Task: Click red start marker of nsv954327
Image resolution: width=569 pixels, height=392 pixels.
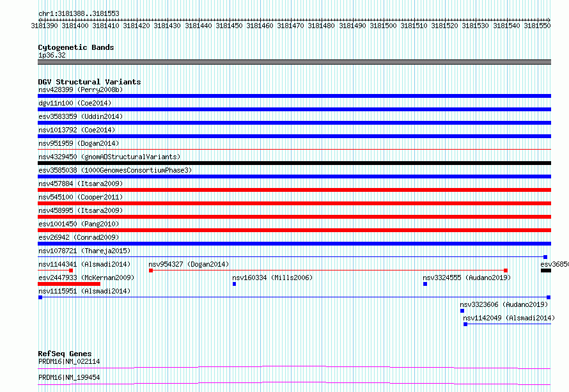Action: [x=151, y=270]
